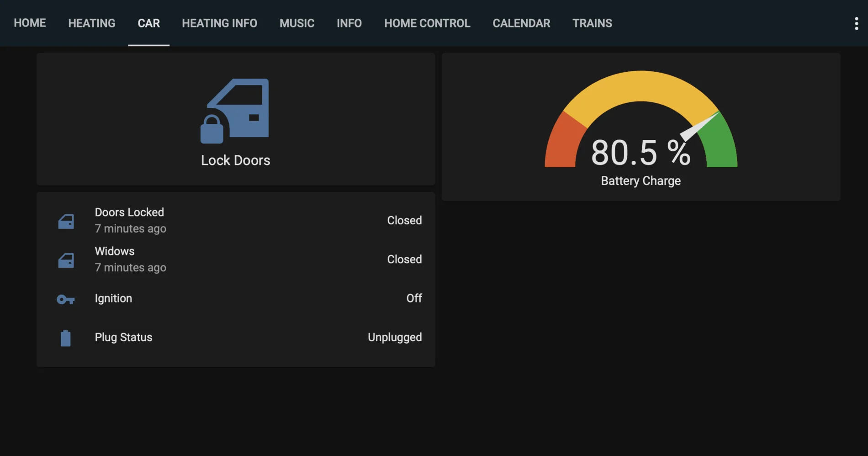Switch to the INFO tab

349,23
